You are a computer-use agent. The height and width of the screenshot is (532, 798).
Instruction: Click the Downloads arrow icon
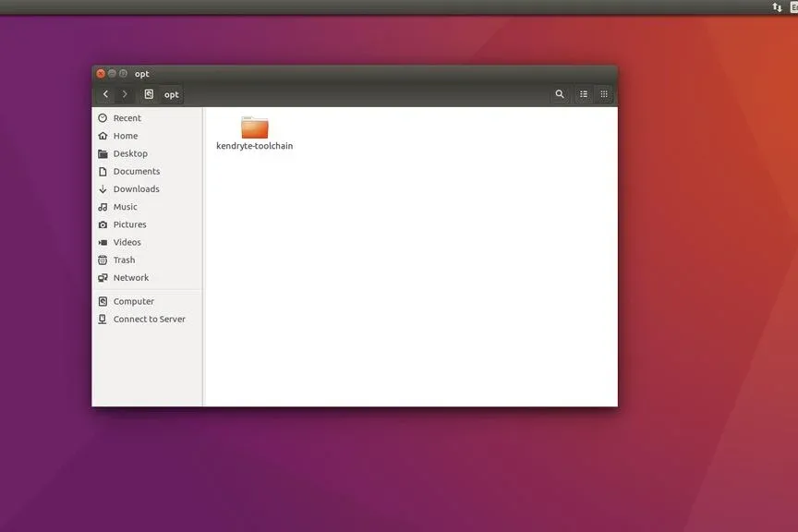[103, 188]
